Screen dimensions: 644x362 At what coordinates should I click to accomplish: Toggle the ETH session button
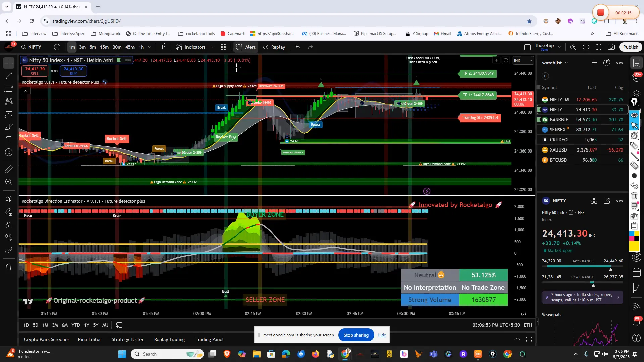pyautogui.click(x=528, y=325)
